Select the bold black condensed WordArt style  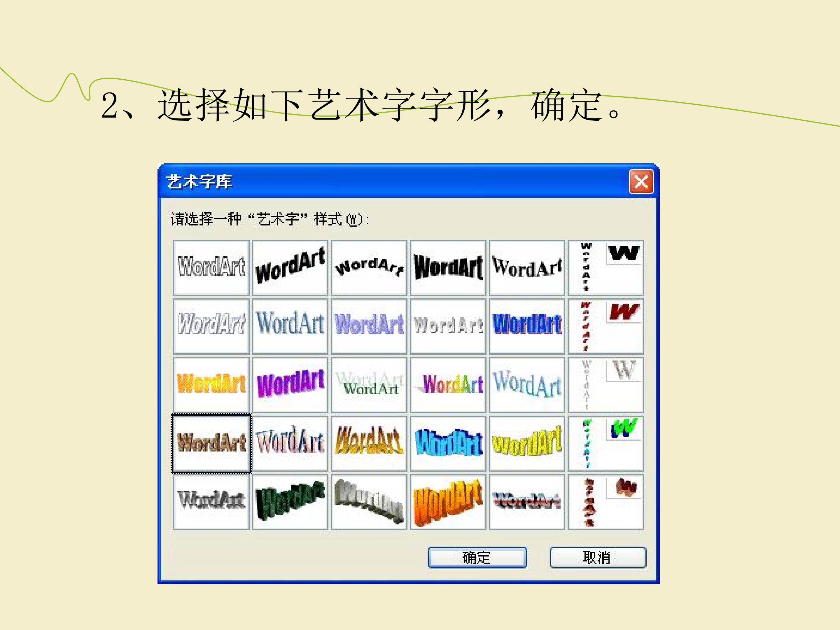coord(448,268)
